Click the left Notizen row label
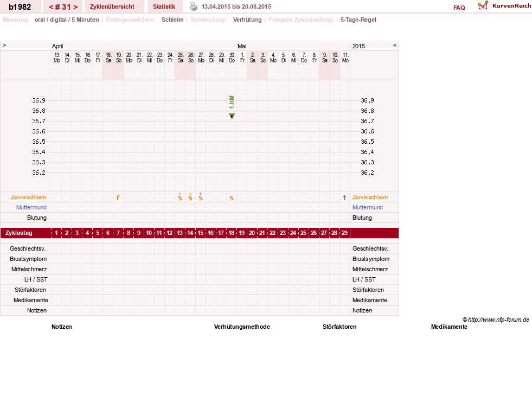Image resolution: width=532 pixels, height=402 pixels. pos(37,310)
